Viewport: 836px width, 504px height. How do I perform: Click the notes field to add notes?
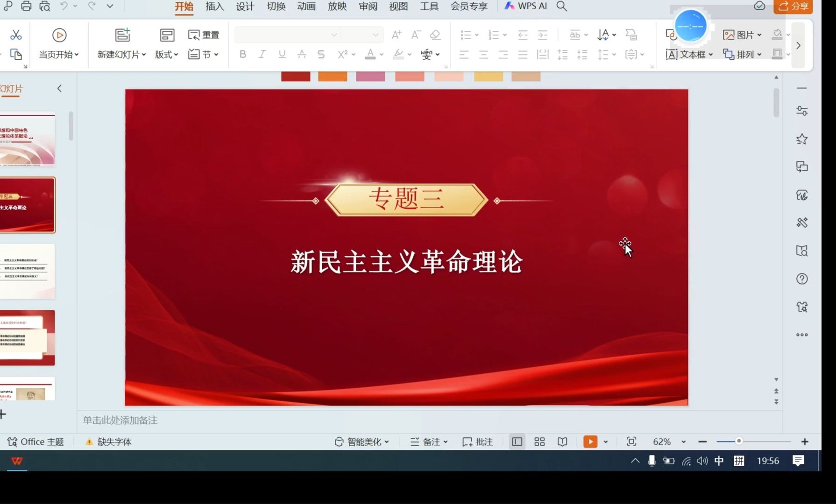429,420
